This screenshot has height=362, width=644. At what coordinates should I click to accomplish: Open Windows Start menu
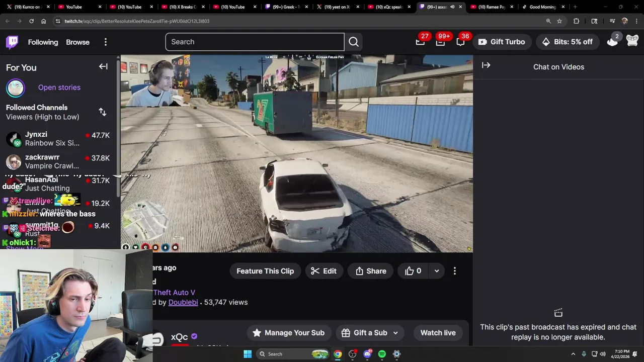point(248,354)
